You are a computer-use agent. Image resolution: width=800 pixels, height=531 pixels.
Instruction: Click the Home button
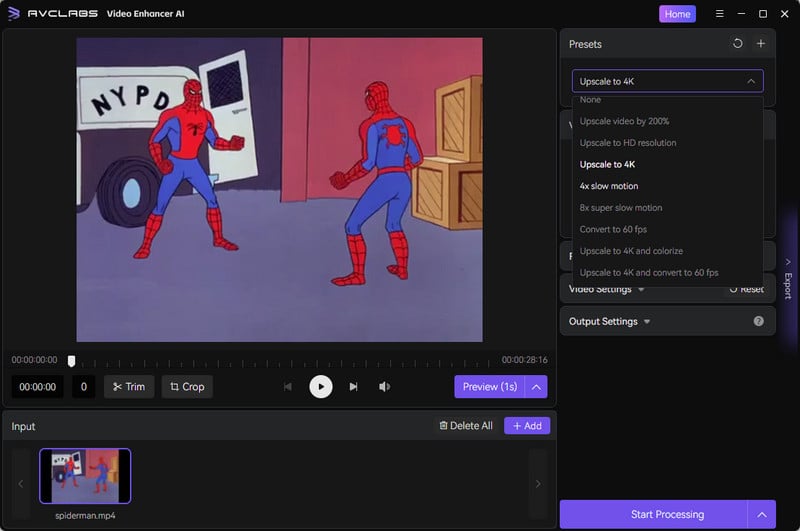[677, 14]
